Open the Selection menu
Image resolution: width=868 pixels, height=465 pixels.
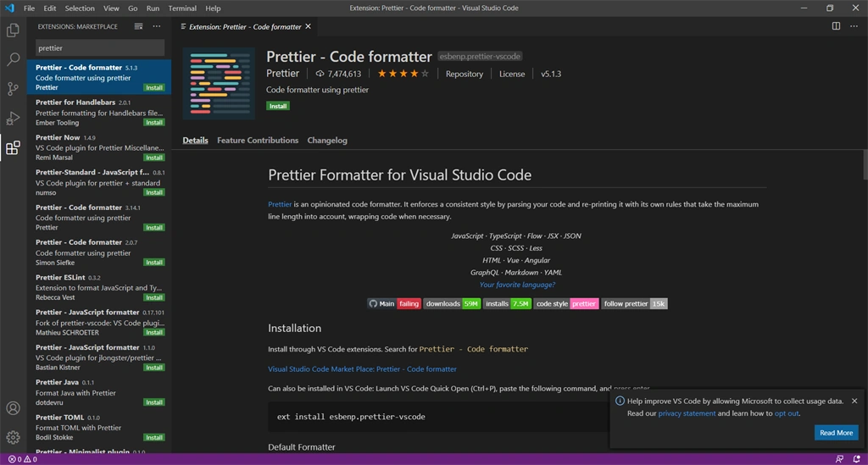pos(80,8)
